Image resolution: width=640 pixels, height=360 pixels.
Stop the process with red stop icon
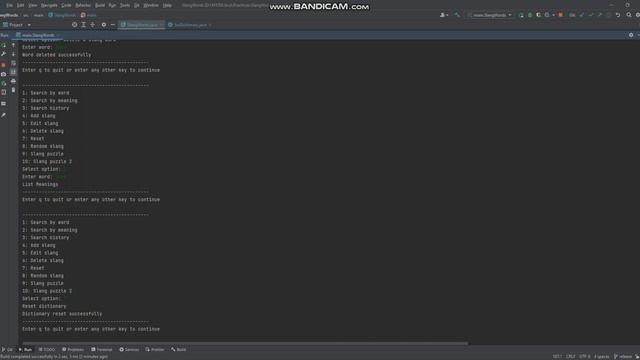point(4,65)
